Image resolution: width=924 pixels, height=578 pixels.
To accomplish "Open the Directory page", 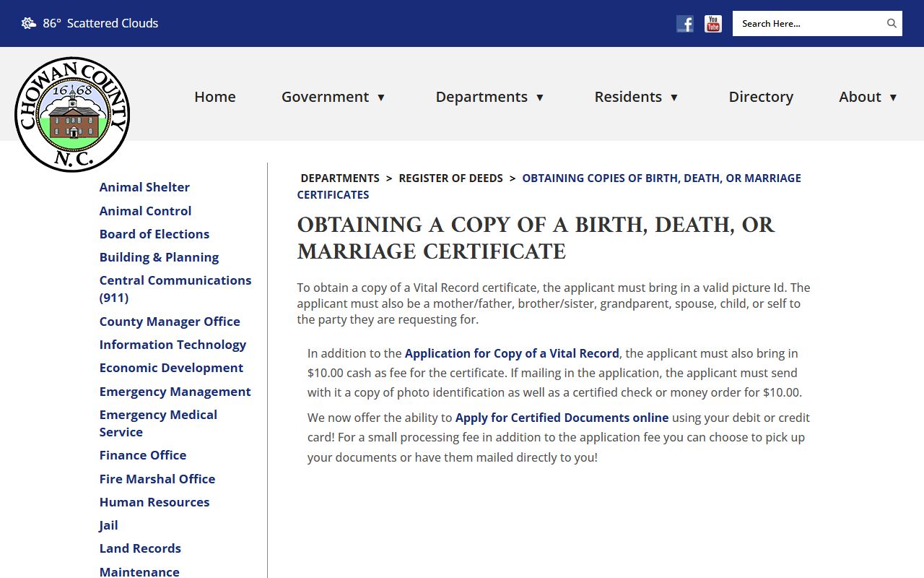I will (761, 97).
